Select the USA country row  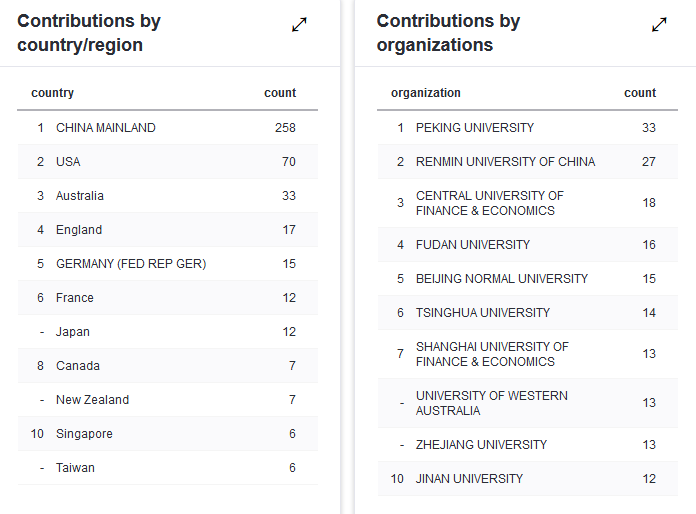coord(68,162)
